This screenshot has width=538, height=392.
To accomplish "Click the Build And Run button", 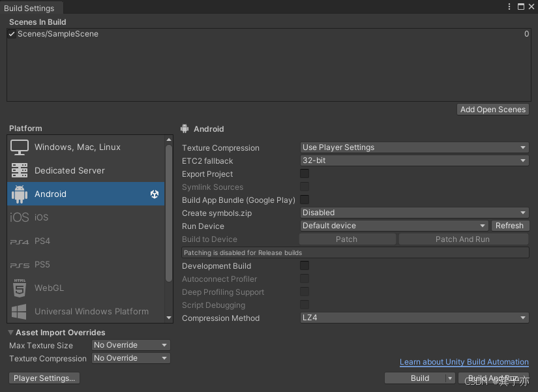I will [494, 378].
